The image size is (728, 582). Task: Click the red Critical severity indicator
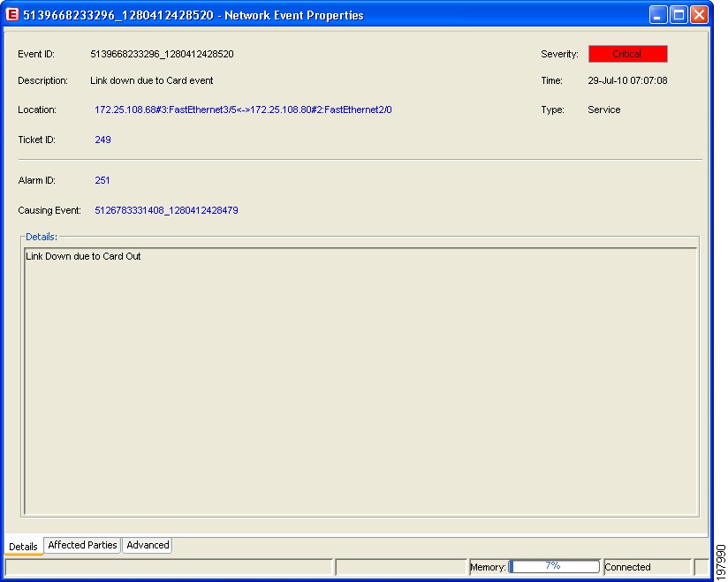click(627, 54)
